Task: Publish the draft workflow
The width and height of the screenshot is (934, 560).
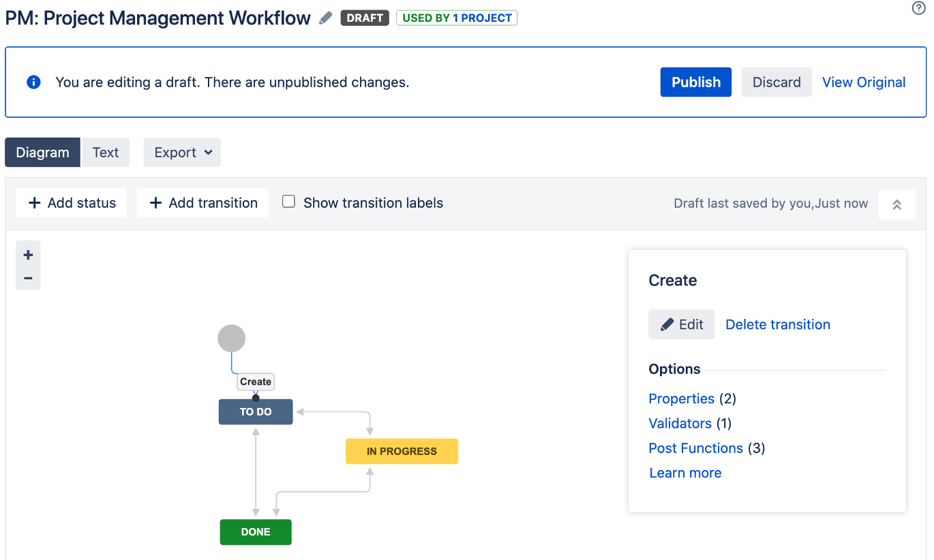Action: (695, 82)
